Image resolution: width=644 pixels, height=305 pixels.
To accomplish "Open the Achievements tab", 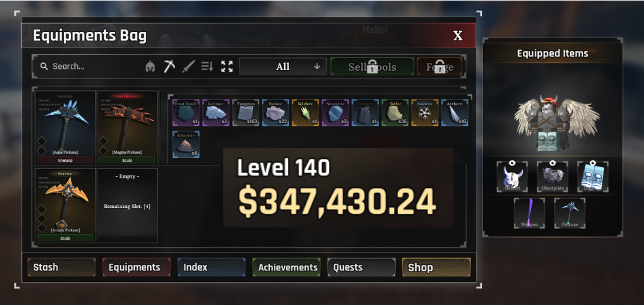I will point(287,267).
